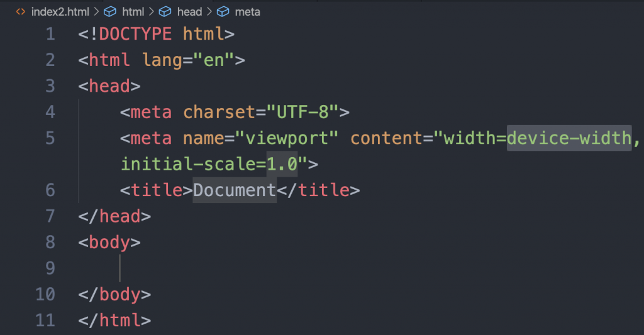Expand chevron between html and head breadcrumbs
The image size is (644, 335).
(152, 11)
